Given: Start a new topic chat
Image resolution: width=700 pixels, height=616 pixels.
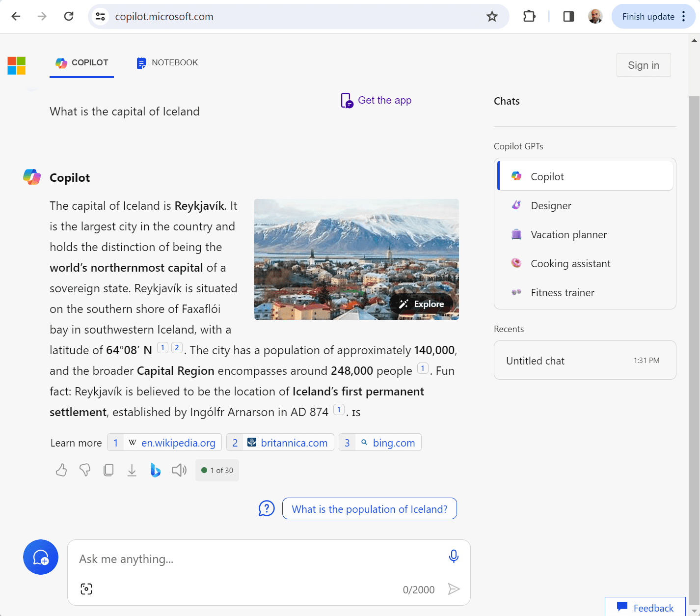Looking at the screenshot, I should 41,557.
